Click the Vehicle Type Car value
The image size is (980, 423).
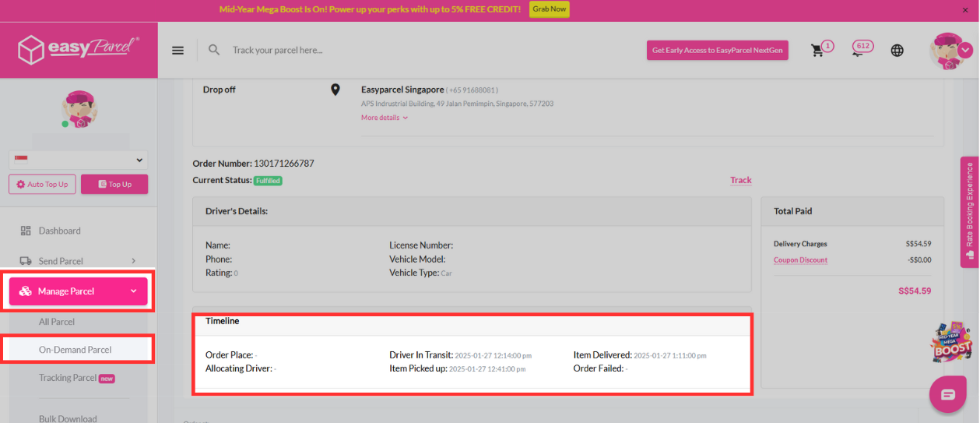[446, 274]
